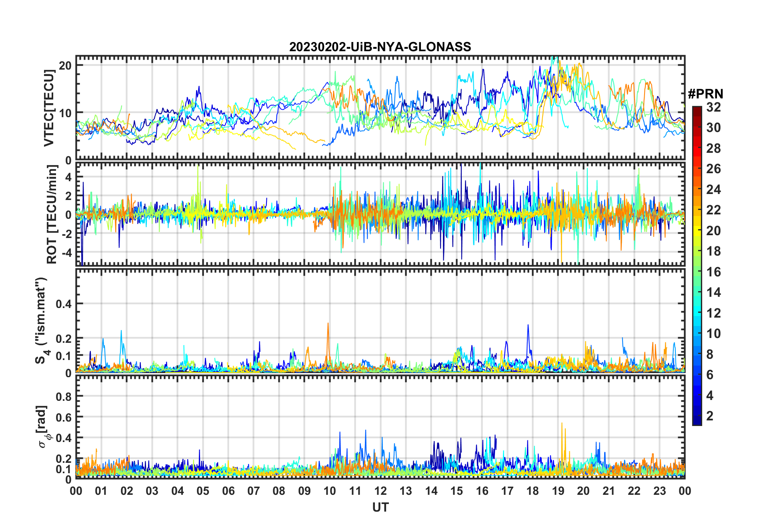Click the UT axis hour label 05
761x532 pixels.
click(203, 491)
